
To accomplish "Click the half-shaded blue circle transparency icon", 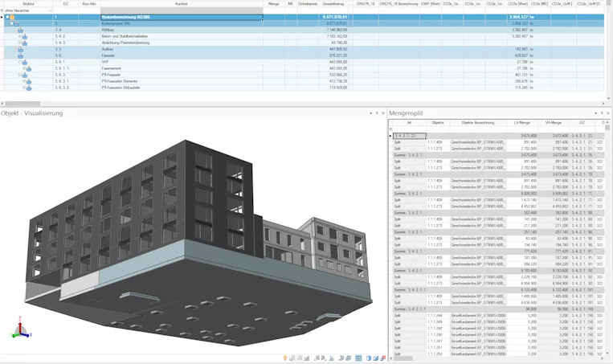I will (x=369, y=358).
